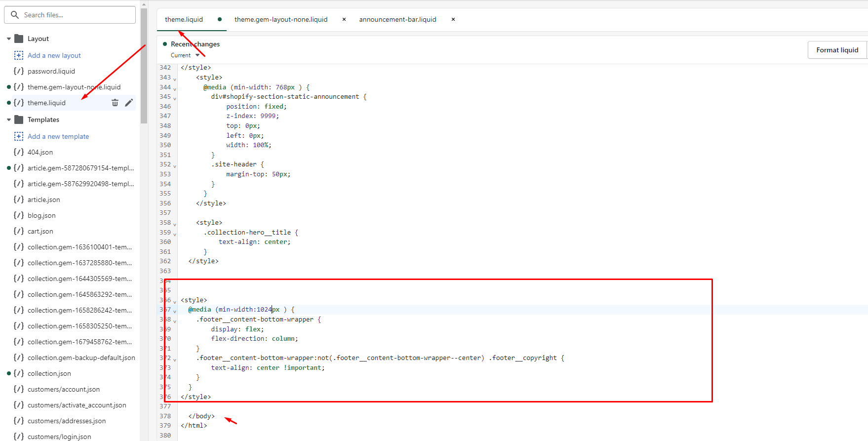Click Add a new layout link
The width and height of the screenshot is (868, 441).
(54, 55)
